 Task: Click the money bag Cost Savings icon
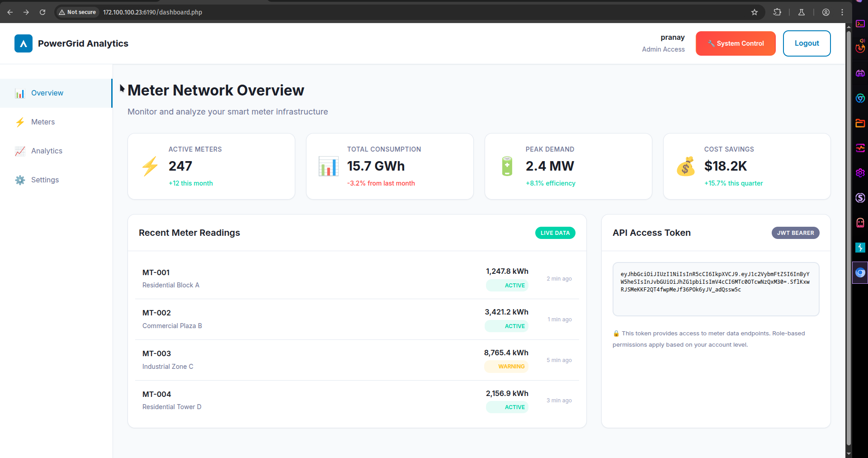tap(685, 167)
